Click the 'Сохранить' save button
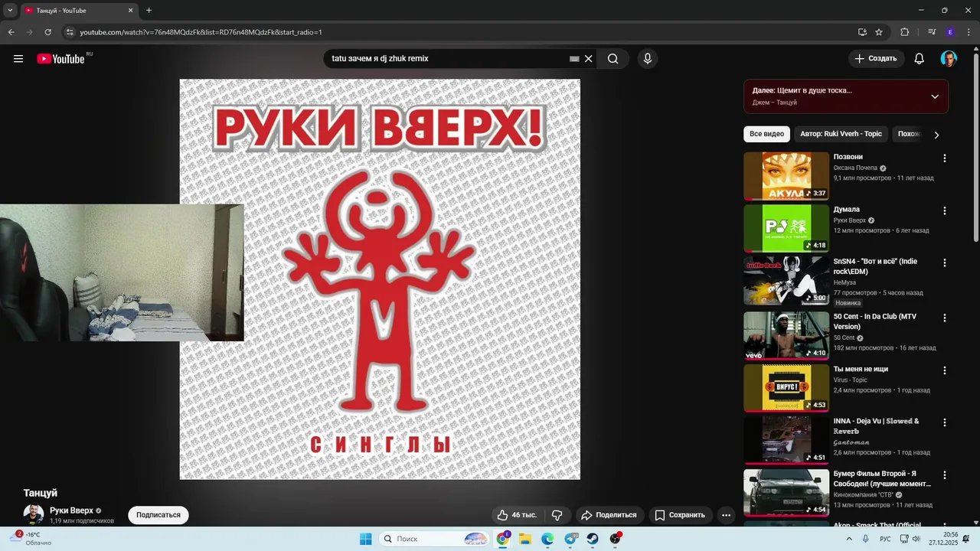Viewport: 980px width, 551px height. [680, 515]
